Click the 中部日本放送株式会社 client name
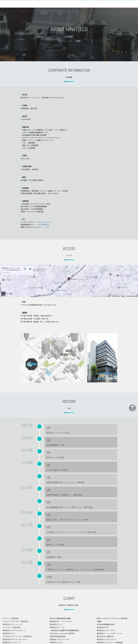 pyautogui.click(x=58, y=636)
